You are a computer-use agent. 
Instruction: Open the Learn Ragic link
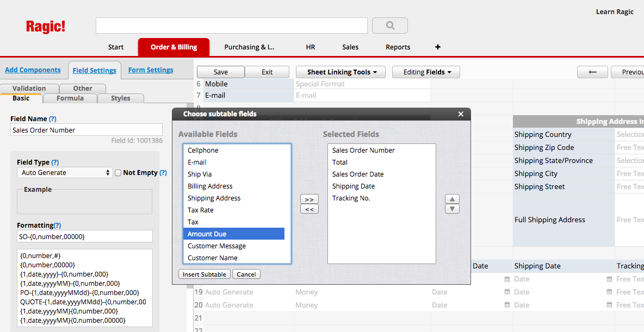pos(615,12)
